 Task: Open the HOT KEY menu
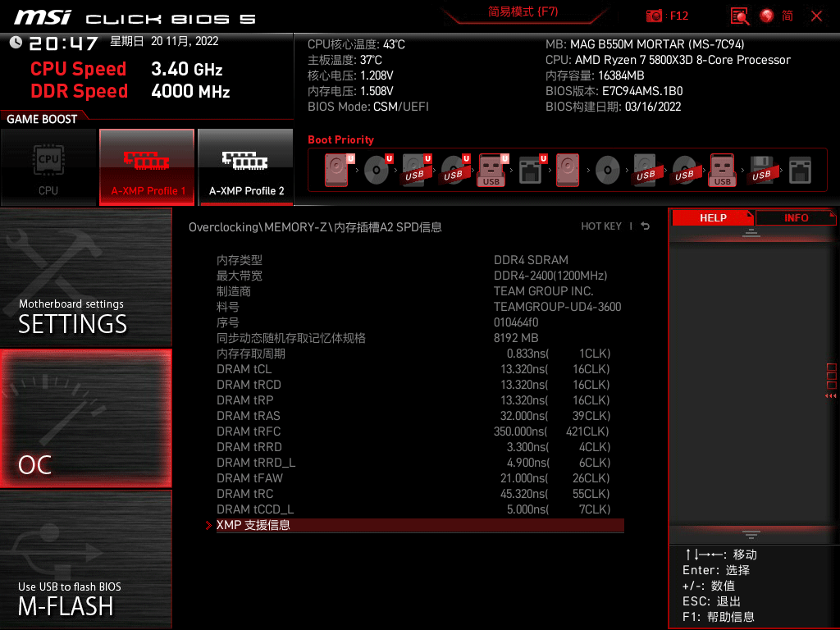601,226
